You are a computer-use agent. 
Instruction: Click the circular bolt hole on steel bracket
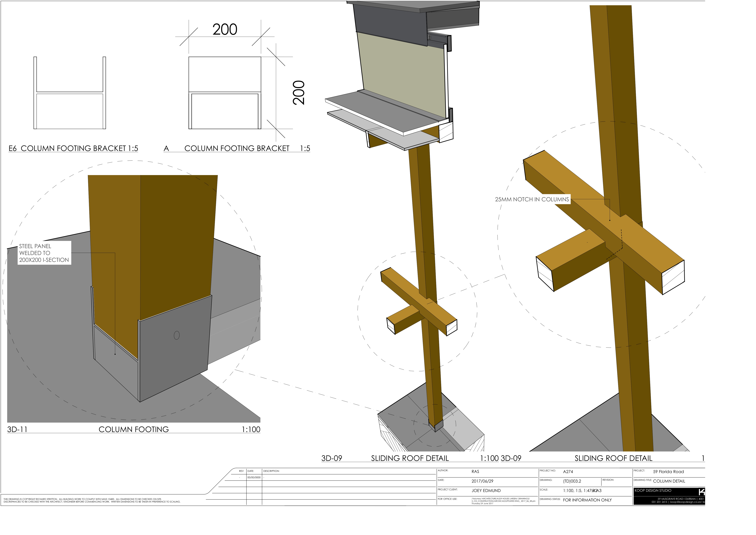point(176,335)
